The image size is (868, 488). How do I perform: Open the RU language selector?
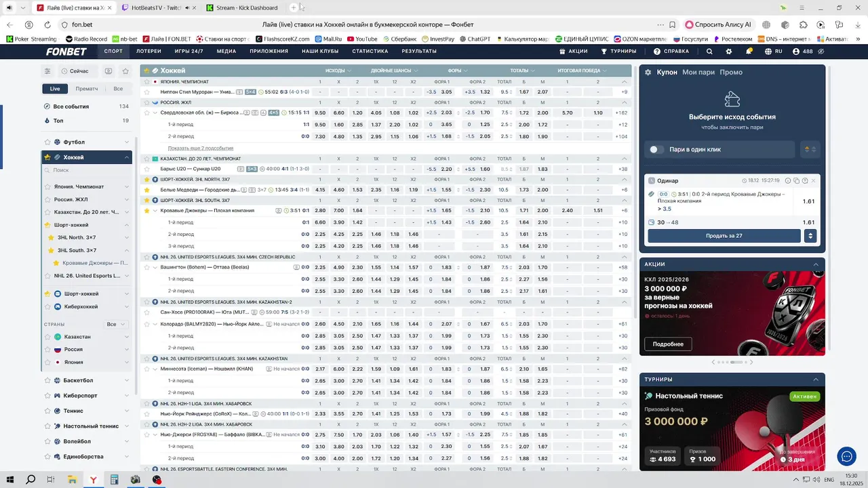pos(774,52)
